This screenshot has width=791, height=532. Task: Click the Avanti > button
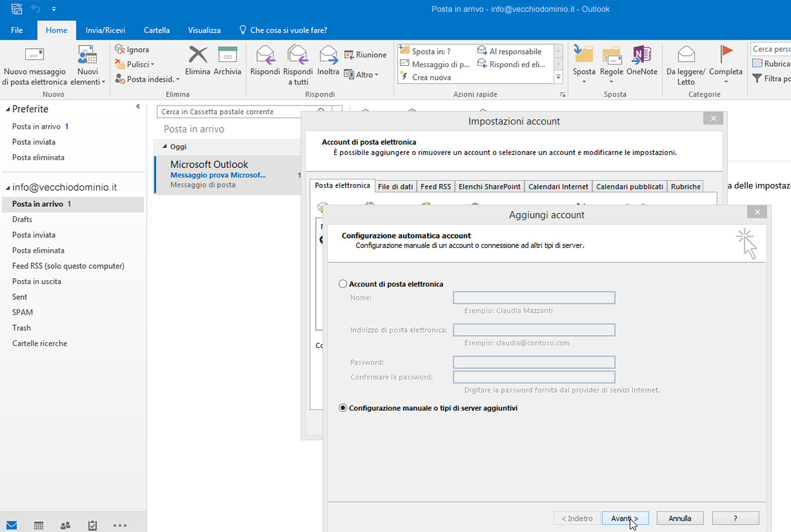pos(625,518)
